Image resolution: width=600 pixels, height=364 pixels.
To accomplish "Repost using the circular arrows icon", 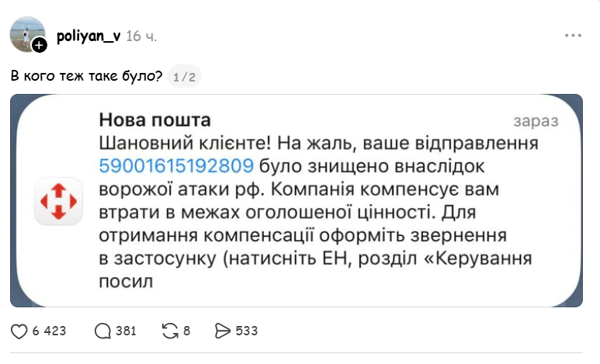I will click(169, 331).
